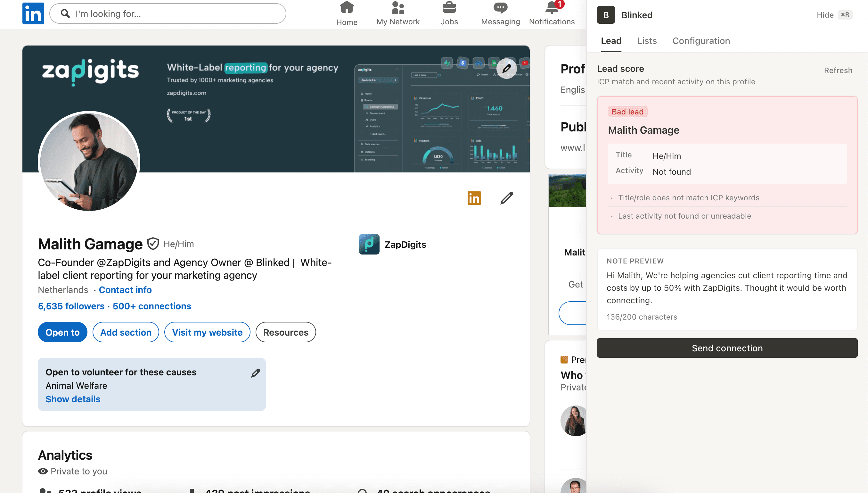Click the Analytics heading
868x493 pixels.
(65, 455)
